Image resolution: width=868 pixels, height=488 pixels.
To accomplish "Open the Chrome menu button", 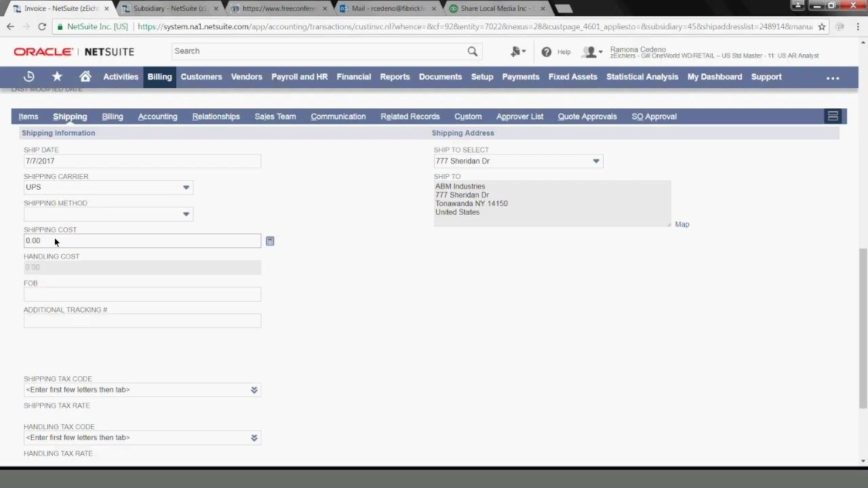I will [859, 26].
